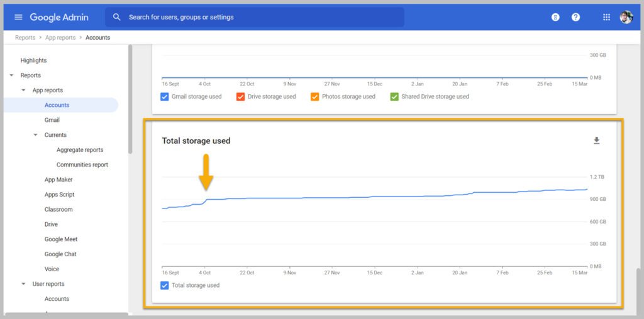The height and width of the screenshot is (319, 644).
Task: Click the main page scrollbar thumb
Action: (638, 293)
